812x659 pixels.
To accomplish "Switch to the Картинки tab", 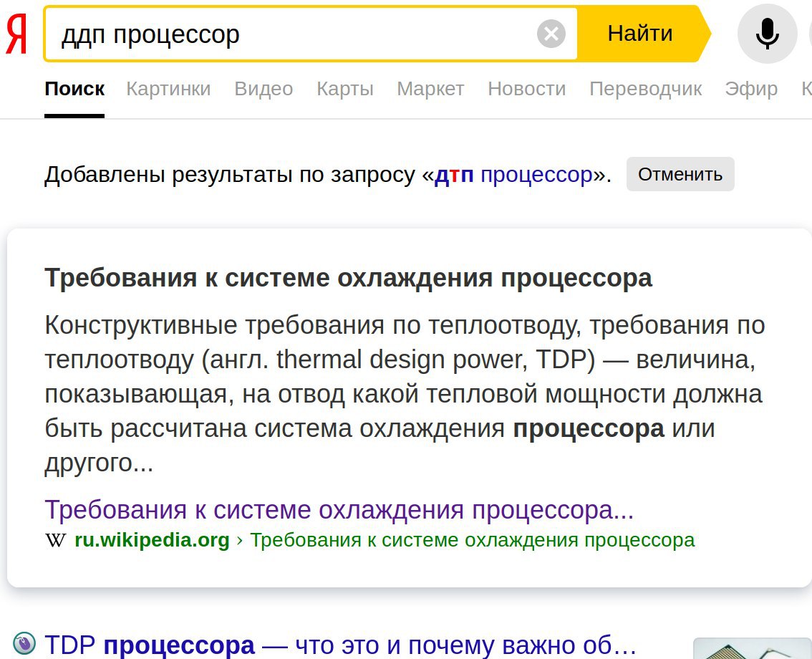I will [168, 89].
